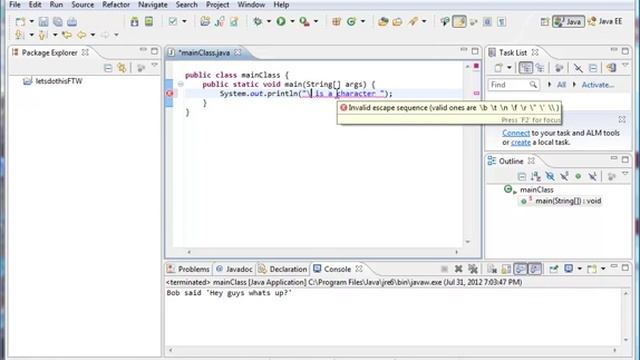Click the Save All icon
Screen dimensions: 640x360
pos(58,22)
